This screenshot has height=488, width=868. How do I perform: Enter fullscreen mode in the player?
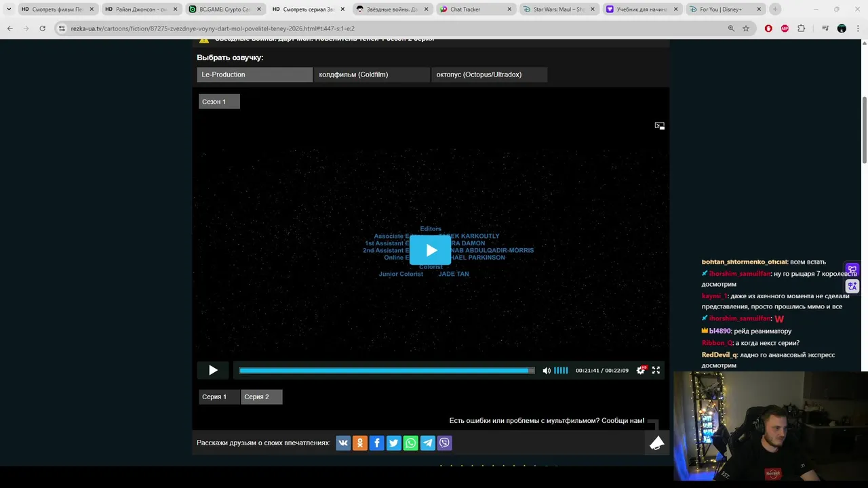point(656,370)
